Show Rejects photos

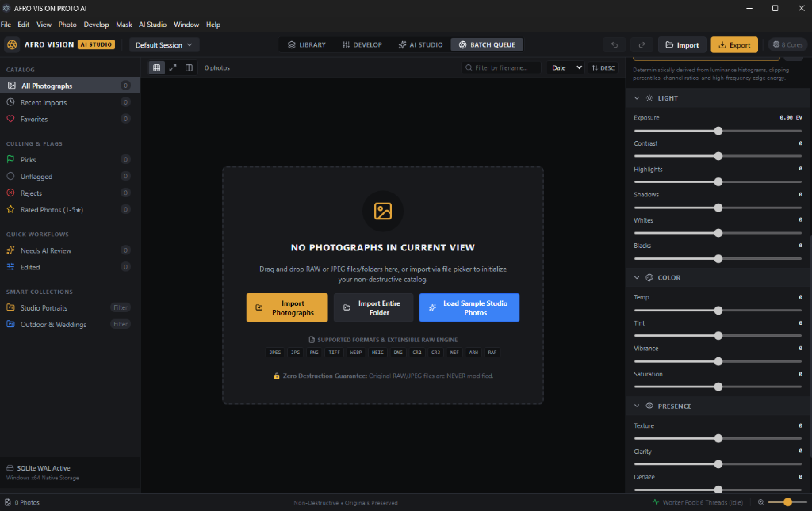pos(70,193)
